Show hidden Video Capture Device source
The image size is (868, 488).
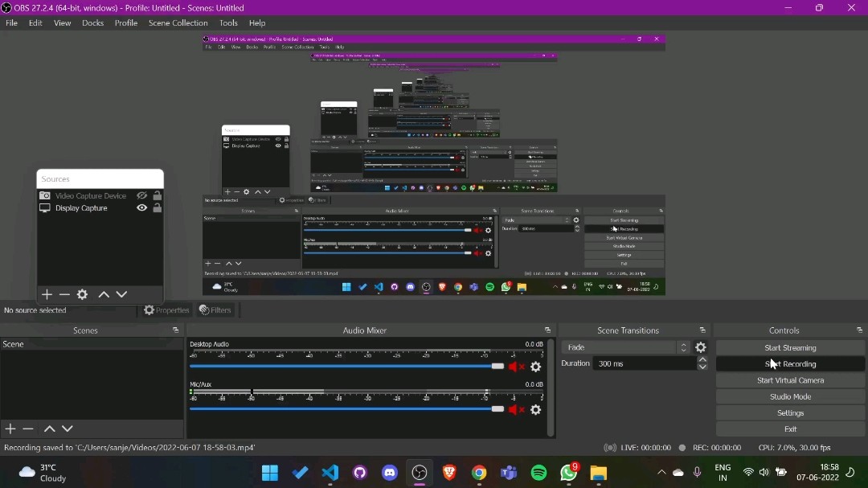(141, 195)
